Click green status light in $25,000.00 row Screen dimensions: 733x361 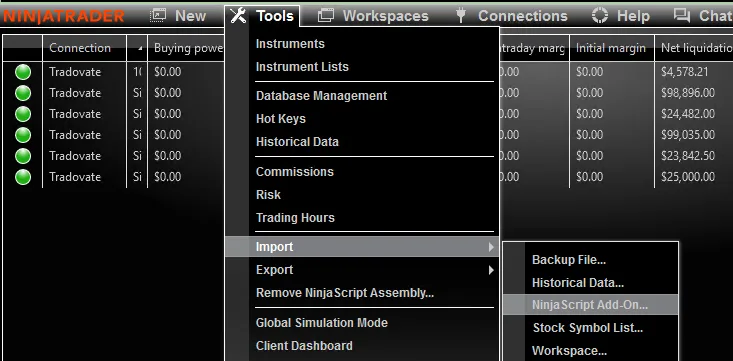23,177
